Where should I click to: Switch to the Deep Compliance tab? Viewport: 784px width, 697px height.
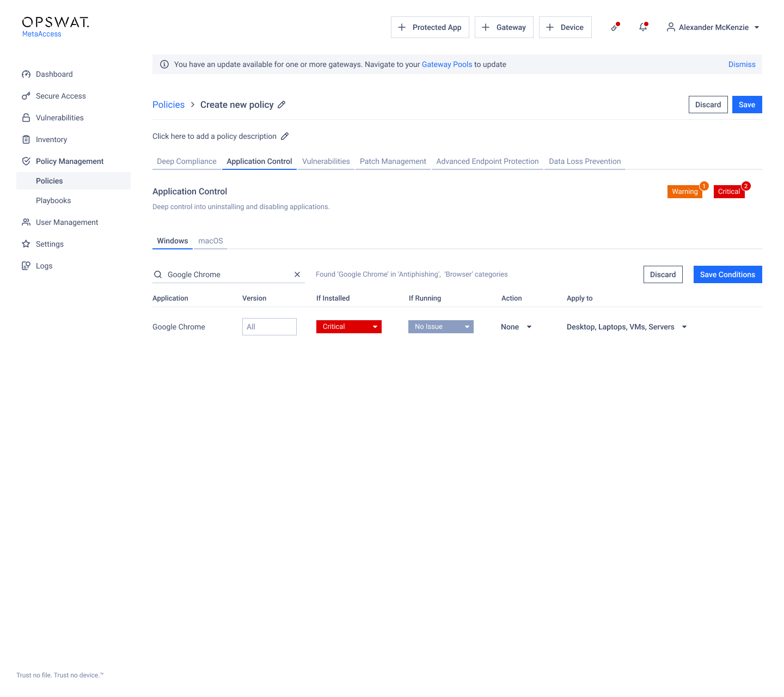187,161
